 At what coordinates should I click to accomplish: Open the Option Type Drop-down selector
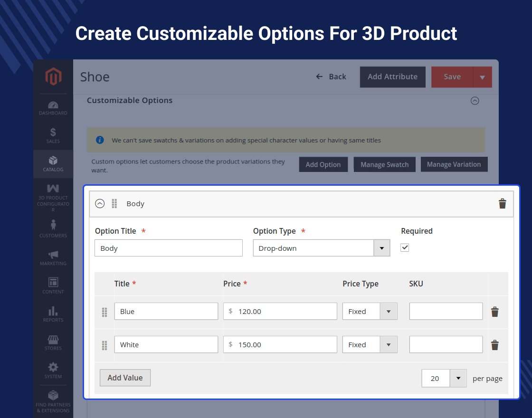pos(321,248)
